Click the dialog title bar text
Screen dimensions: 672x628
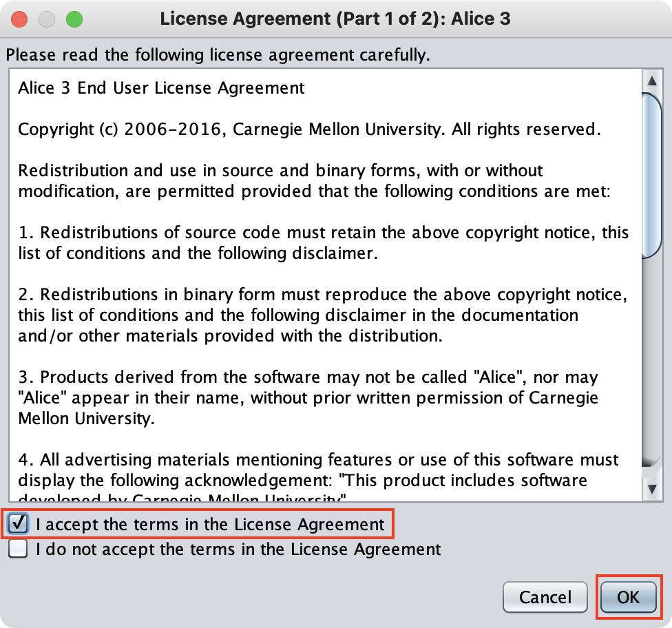[x=335, y=19]
